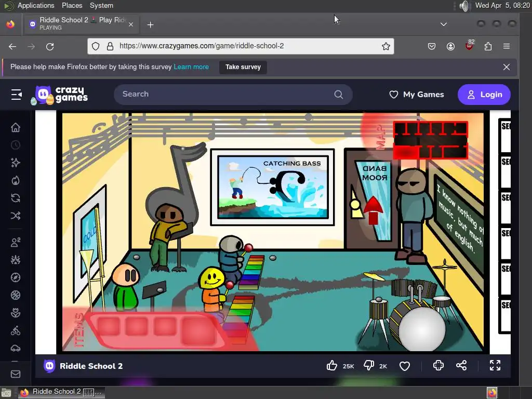This screenshot has height=399, width=532.
Task: Open Firefox application menu
Action: (x=507, y=46)
